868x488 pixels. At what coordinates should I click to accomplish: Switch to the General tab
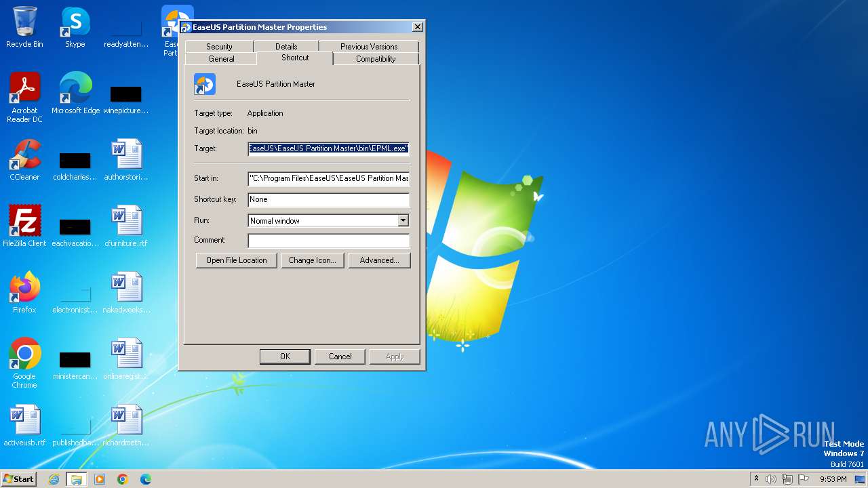pyautogui.click(x=222, y=58)
